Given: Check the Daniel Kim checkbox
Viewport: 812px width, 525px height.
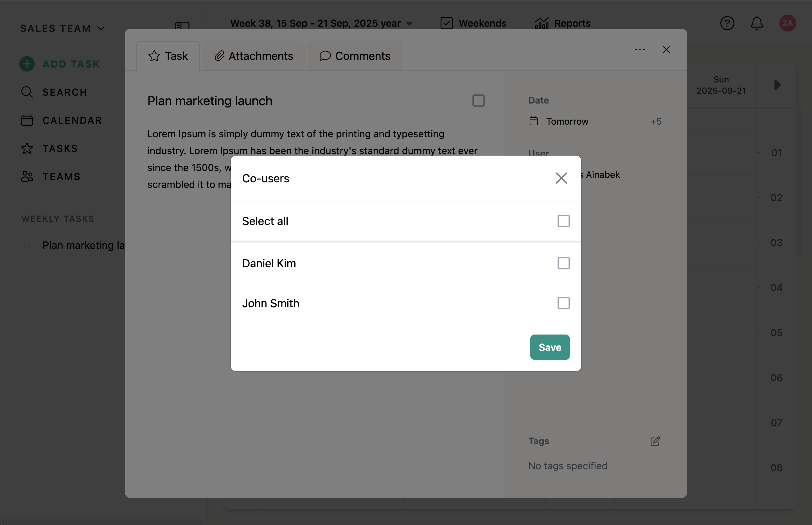Looking at the screenshot, I should (563, 263).
